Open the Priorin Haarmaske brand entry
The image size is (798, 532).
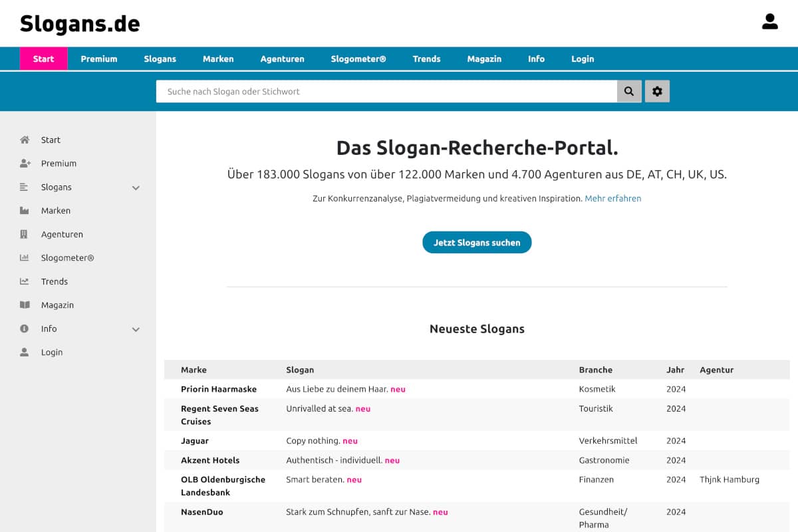point(219,389)
